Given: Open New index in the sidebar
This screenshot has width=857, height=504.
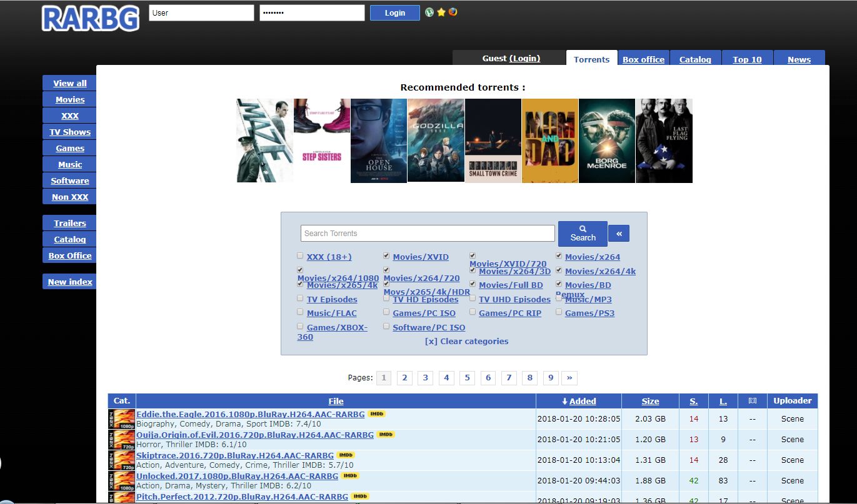Looking at the screenshot, I should (69, 282).
